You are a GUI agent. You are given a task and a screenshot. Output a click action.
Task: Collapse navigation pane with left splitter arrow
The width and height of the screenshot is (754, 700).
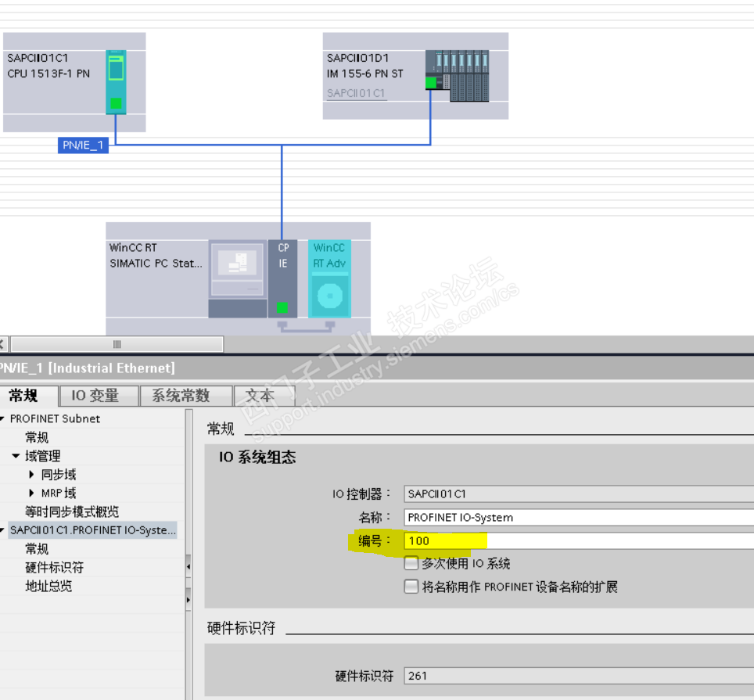[188, 567]
